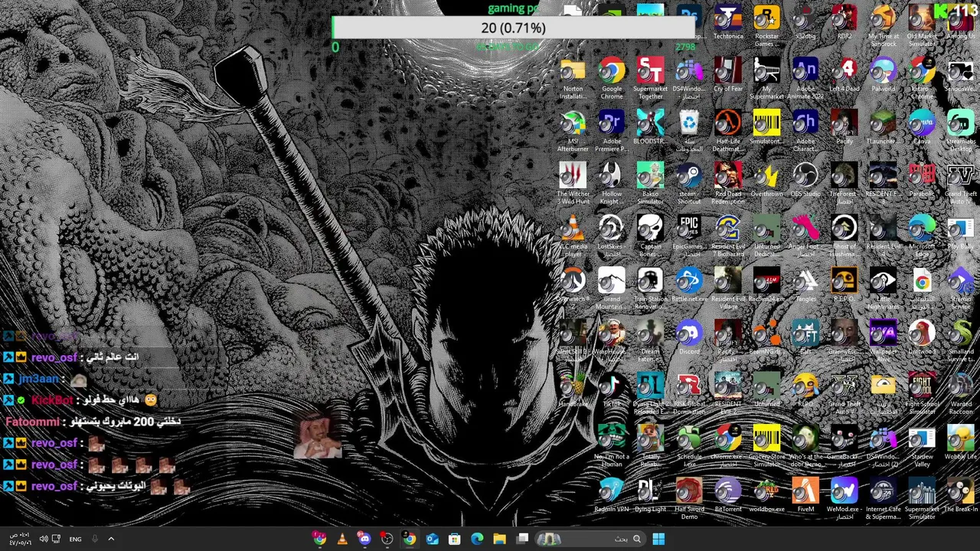
Task: Click the follower goal progress bar
Action: pyautogui.click(x=513, y=28)
